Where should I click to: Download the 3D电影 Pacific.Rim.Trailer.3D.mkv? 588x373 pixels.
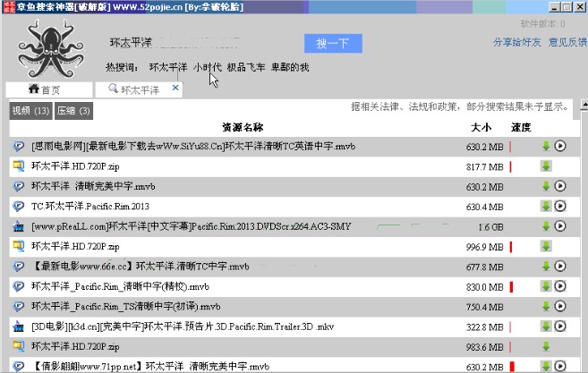click(x=546, y=326)
